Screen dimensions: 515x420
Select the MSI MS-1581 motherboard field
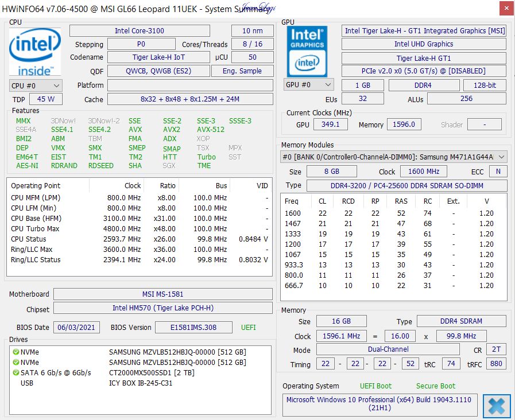point(162,294)
